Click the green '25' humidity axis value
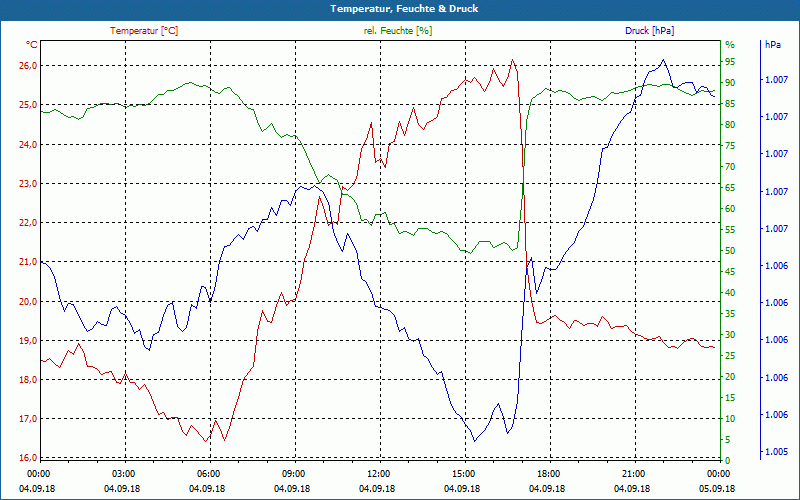The width and height of the screenshot is (800, 500). (x=730, y=356)
